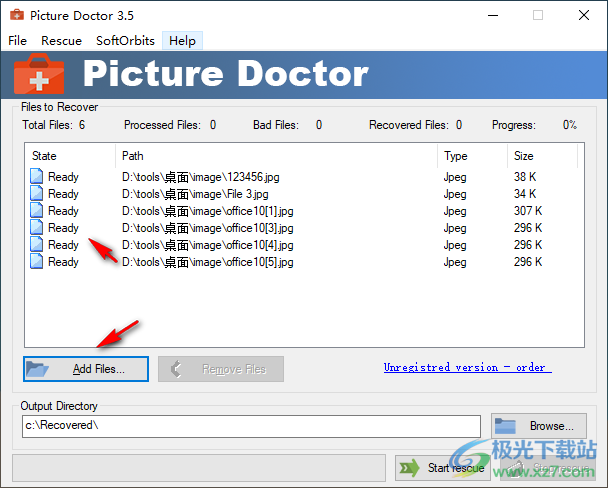Sort by the Size column header
The image size is (608, 488).
pos(542,156)
